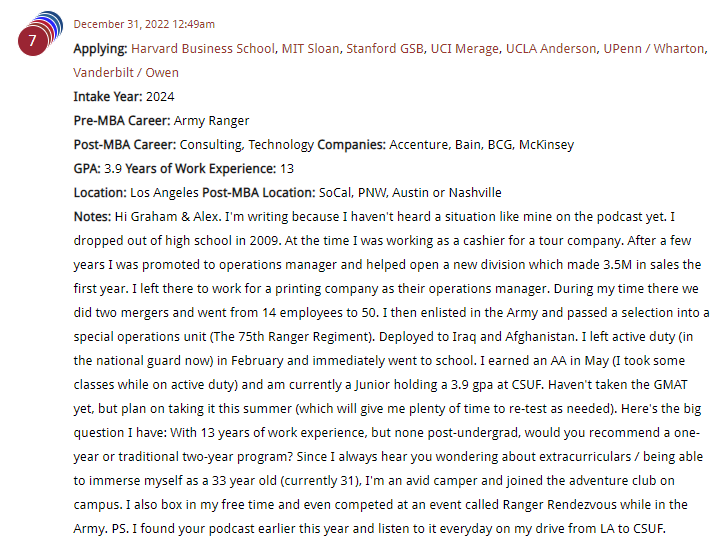
Task: Click the Accenture, Bain, BCG, McKinsey text
Action: coord(481,144)
